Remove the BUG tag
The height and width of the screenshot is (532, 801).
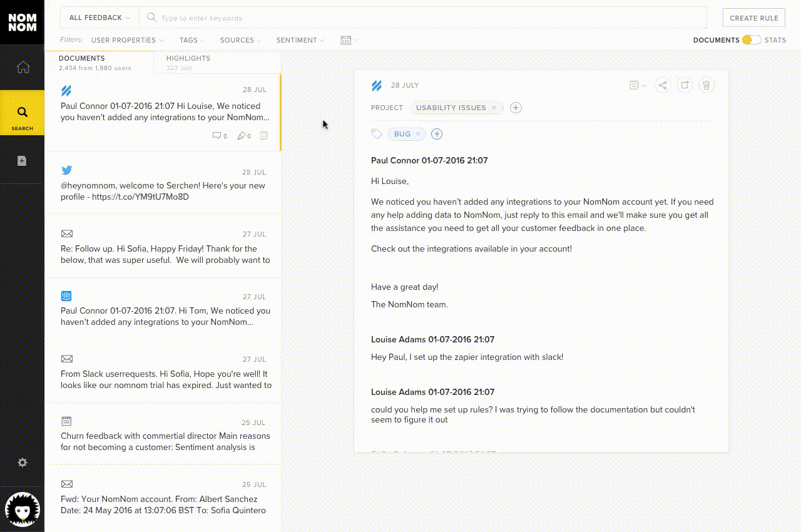pos(418,134)
